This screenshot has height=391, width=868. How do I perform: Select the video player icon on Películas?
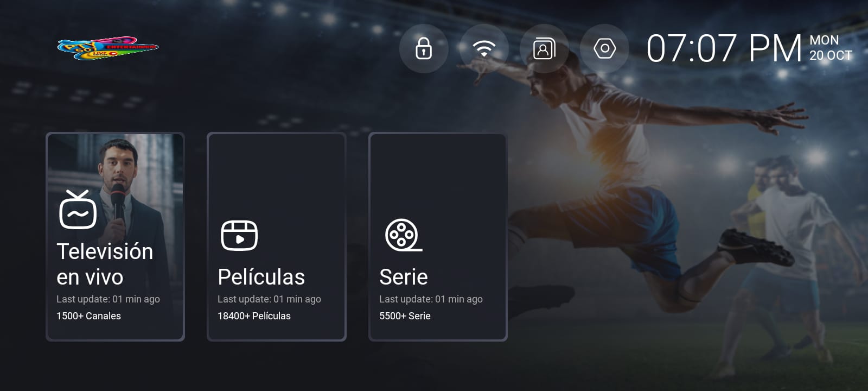(239, 235)
